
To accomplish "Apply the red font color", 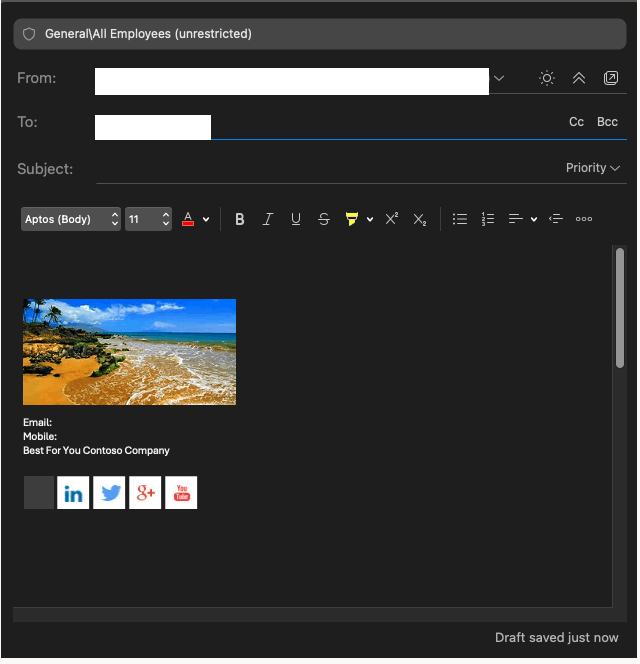I will (188, 219).
